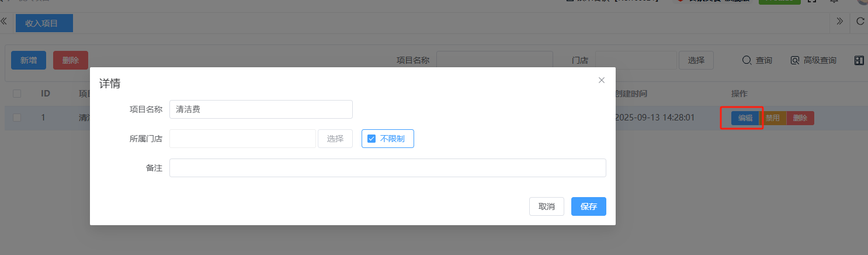
Task: Click the refresh icon at the tab bar's right
Action: [x=860, y=22]
